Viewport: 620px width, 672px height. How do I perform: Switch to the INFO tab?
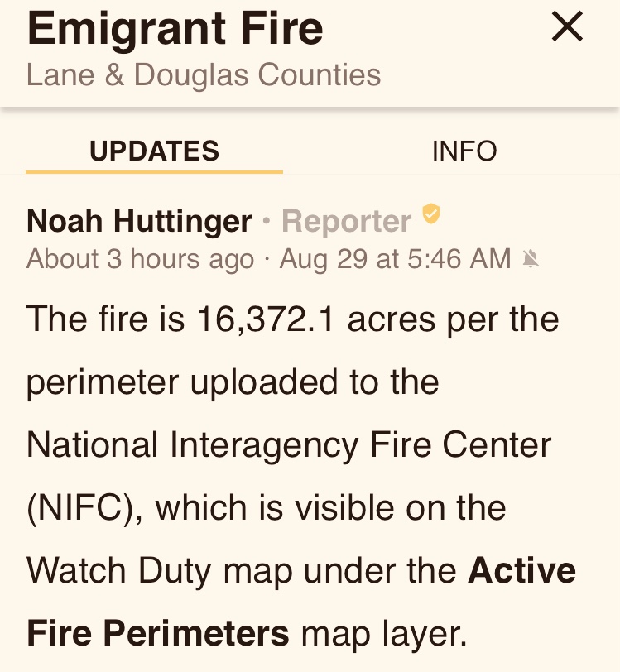pos(464,151)
